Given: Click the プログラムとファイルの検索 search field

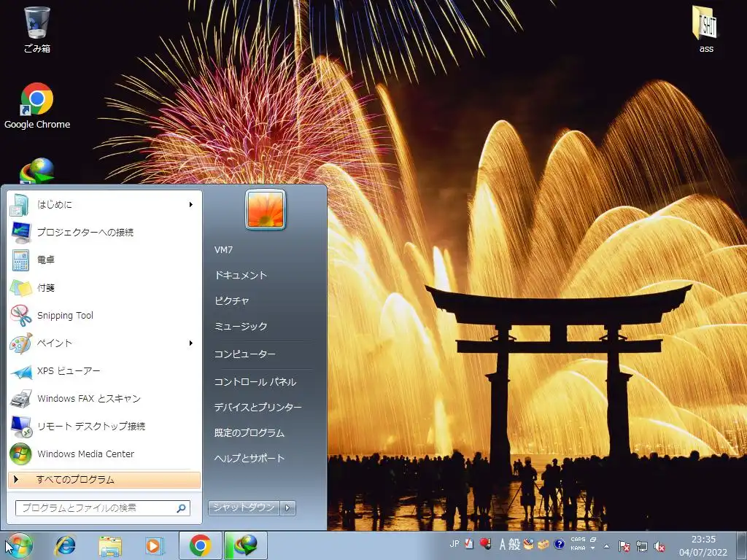Looking at the screenshot, I should (103, 508).
